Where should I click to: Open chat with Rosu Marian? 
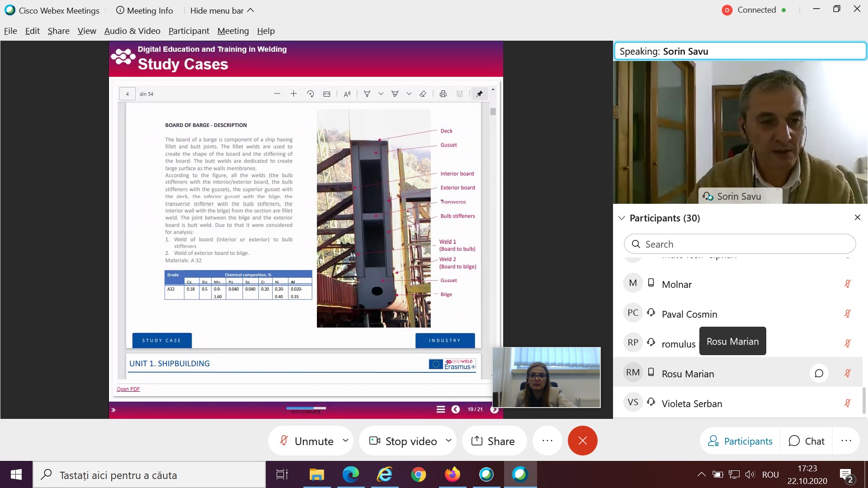pos(819,373)
